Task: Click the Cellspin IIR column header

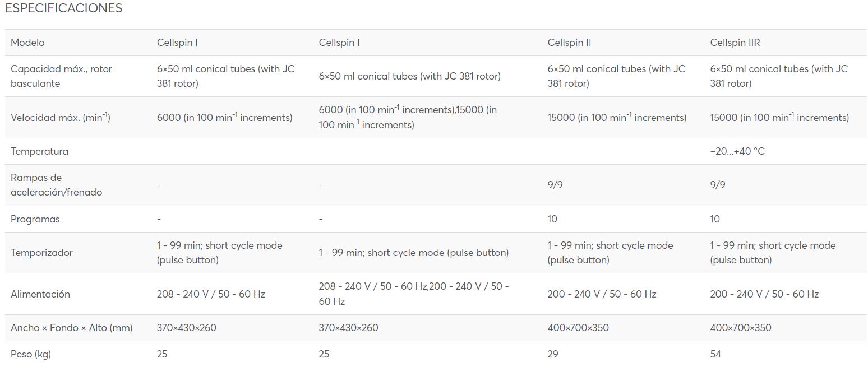Action: pos(735,43)
